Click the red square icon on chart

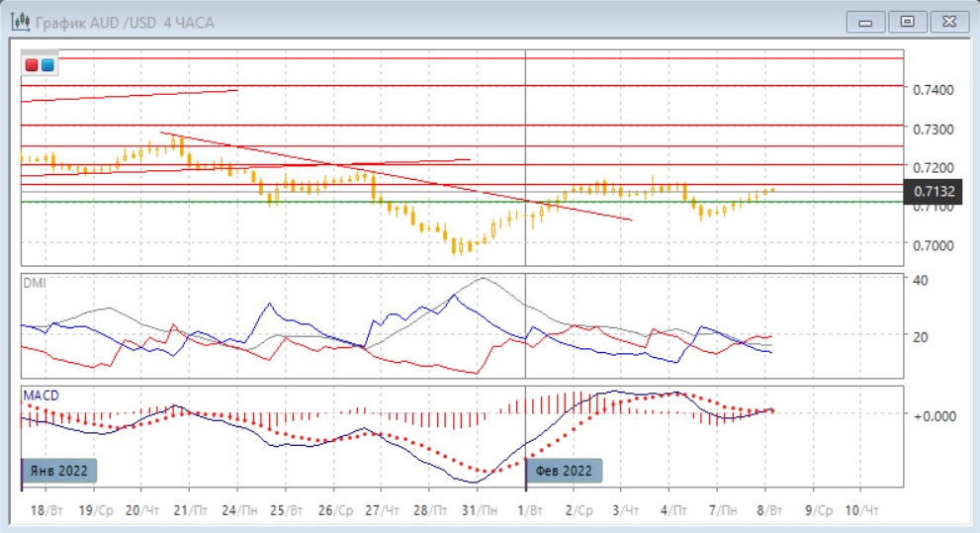pos(32,65)
